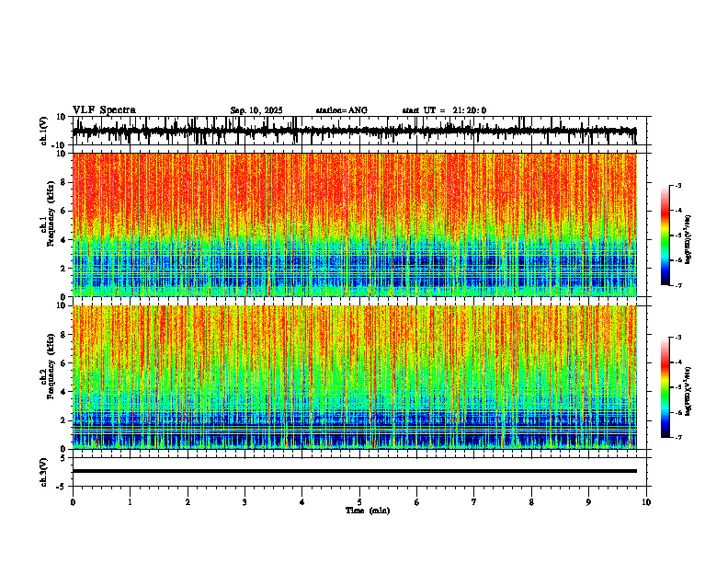Click inside the ch.2 spectrogram image
728x563 pixels.
pos(354,377)
